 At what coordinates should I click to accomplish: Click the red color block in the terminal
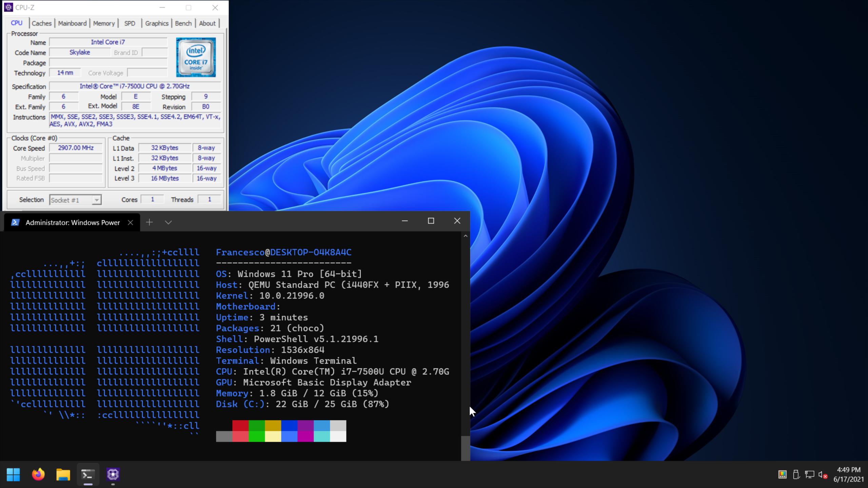[x=240, y=426]
